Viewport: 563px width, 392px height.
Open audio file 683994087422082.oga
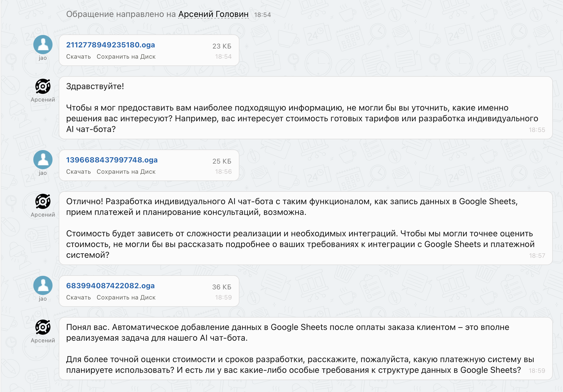click(x=110, y=286)
